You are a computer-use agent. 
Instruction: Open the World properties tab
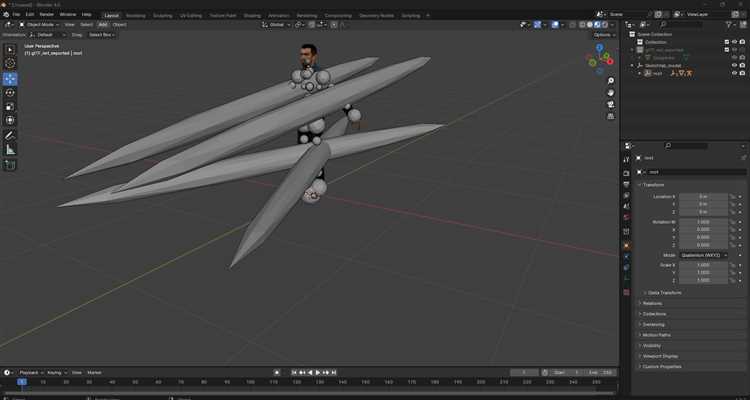click(x=627, y=217)
